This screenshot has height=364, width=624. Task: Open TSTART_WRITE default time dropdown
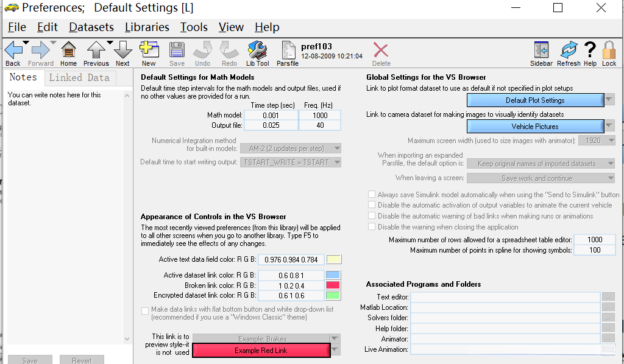[291, 162]
